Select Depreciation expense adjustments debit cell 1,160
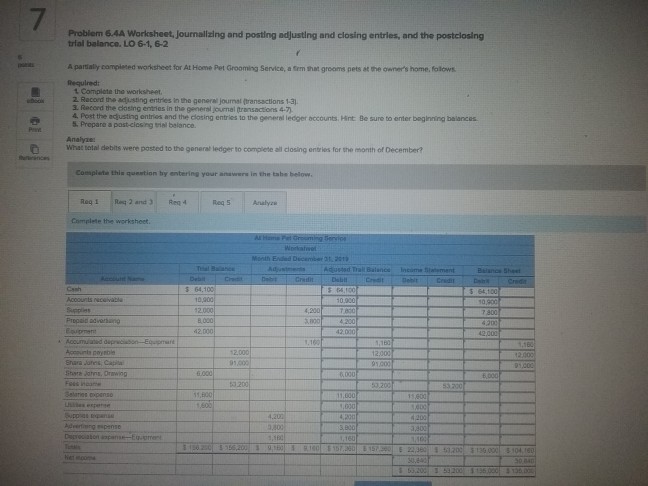Screen dimensions: 648x486 click(x=268, y=437)
